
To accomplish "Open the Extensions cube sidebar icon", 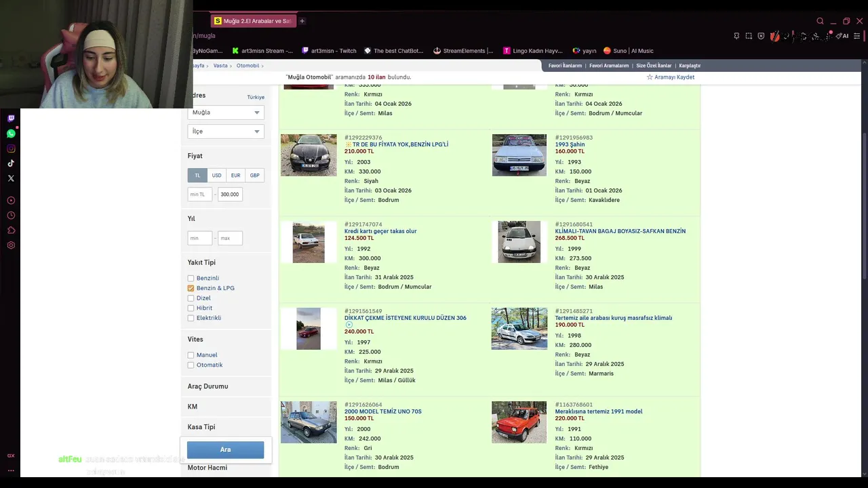I will tap(11, 230).
